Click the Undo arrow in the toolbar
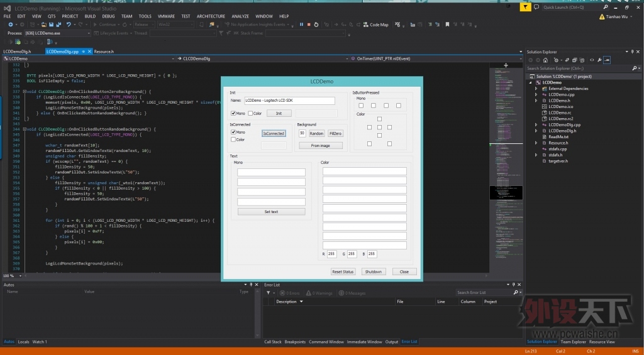The width and height of the screenshot is (644, 355). point(69,25)
